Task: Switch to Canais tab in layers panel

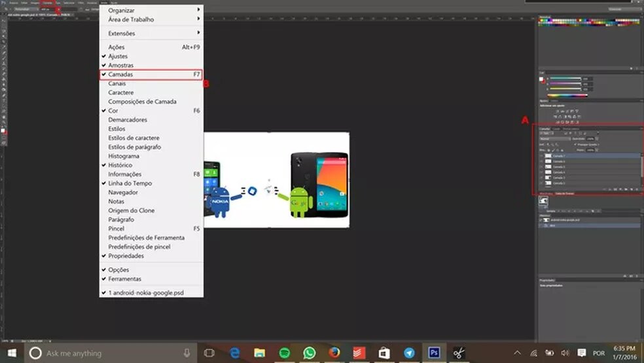Action: 556,128
